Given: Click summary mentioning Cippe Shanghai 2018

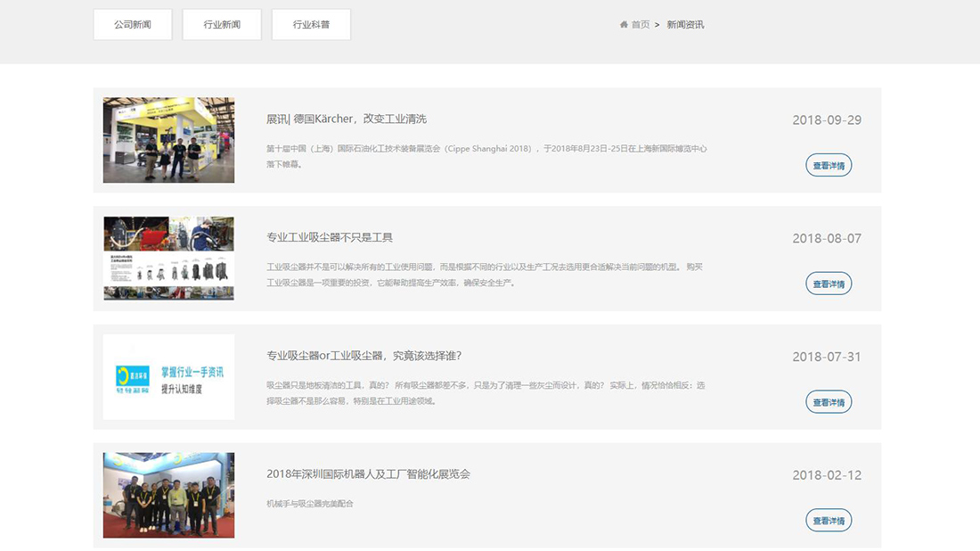Looking at the screenshot, I should [486, 156].
